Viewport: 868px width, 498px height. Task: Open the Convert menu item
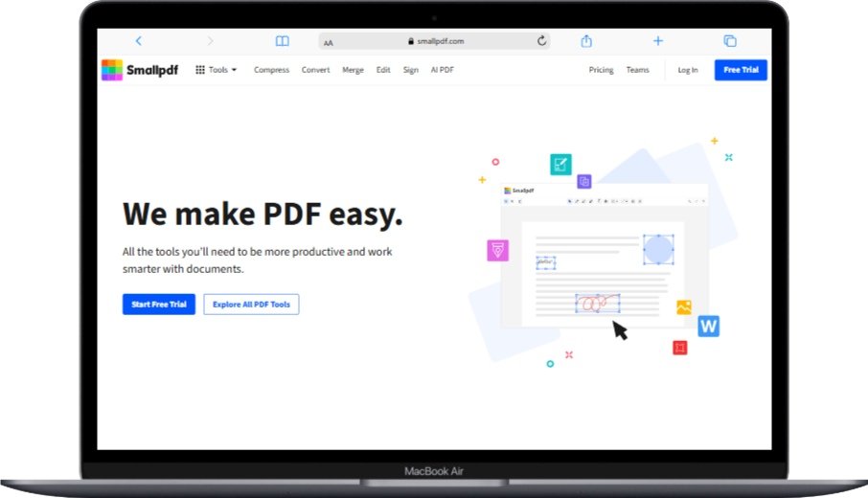click(x=315, y=70)
